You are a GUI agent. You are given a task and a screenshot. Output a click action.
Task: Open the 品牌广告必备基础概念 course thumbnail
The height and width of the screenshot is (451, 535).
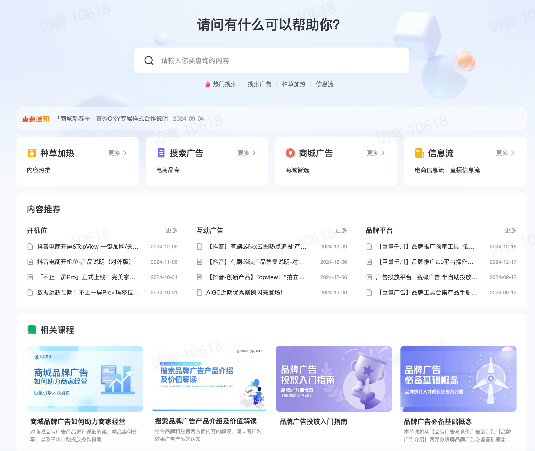coord(458,379)
